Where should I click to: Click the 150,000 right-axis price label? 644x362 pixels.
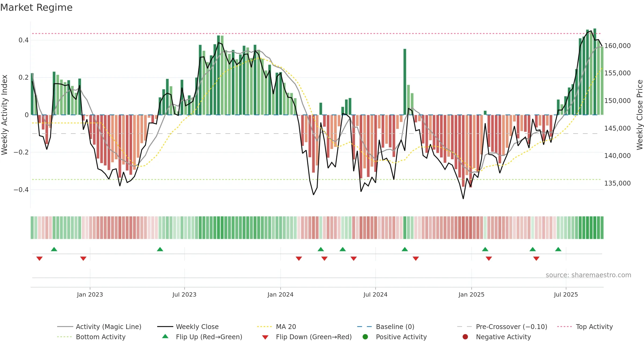click(617, 101)
